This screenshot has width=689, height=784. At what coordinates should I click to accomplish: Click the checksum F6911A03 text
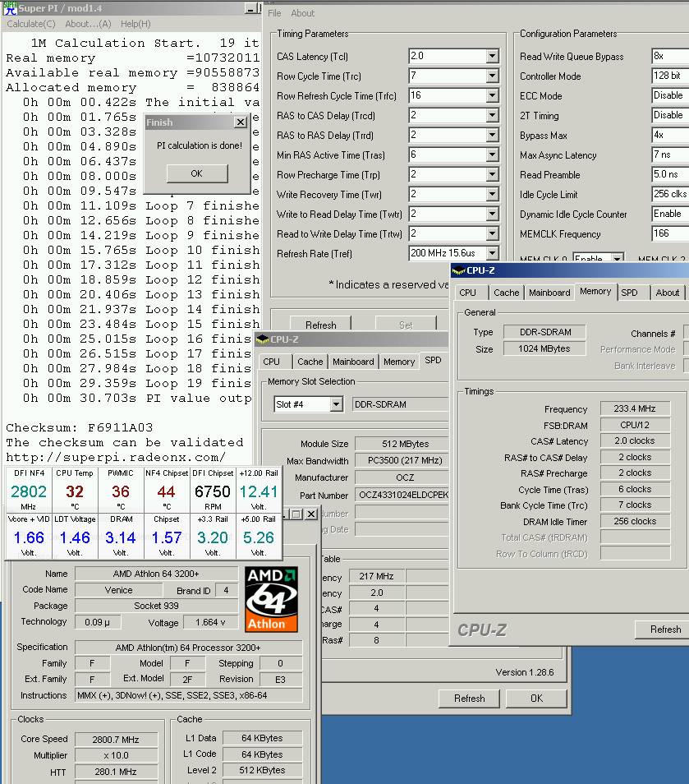click(x=121, y=428)
